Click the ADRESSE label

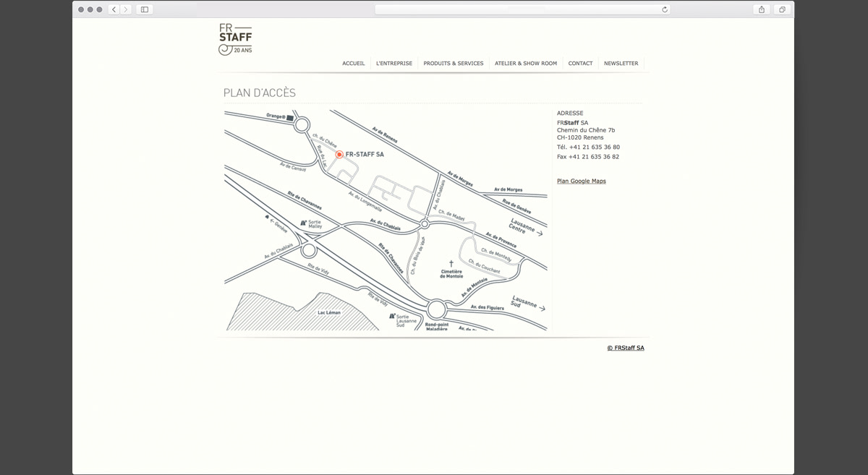click(x=570, y=114)
